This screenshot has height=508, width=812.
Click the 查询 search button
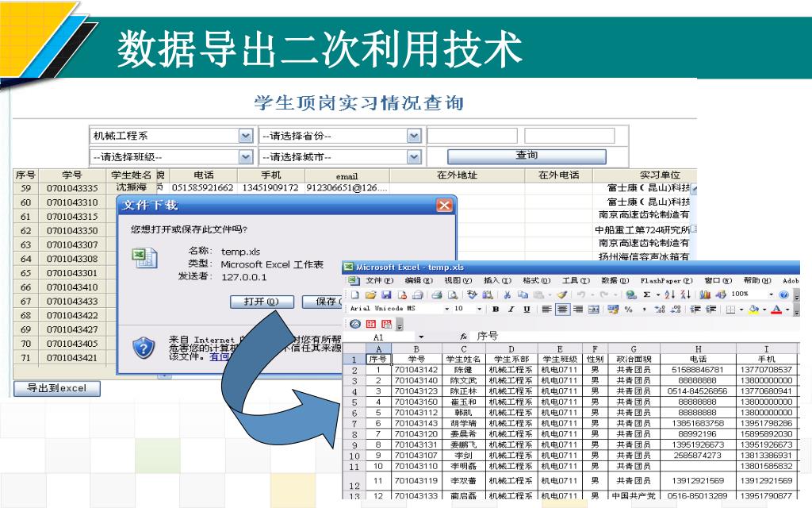point(527,156)
